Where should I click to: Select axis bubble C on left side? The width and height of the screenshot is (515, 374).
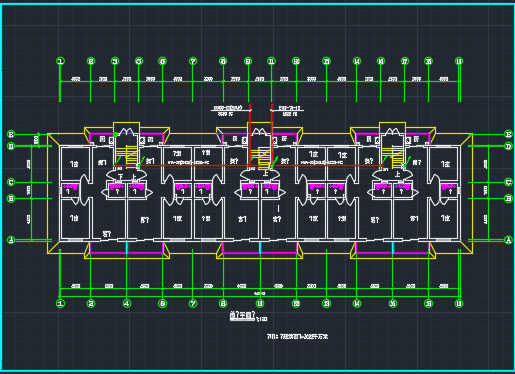point(11,182)
